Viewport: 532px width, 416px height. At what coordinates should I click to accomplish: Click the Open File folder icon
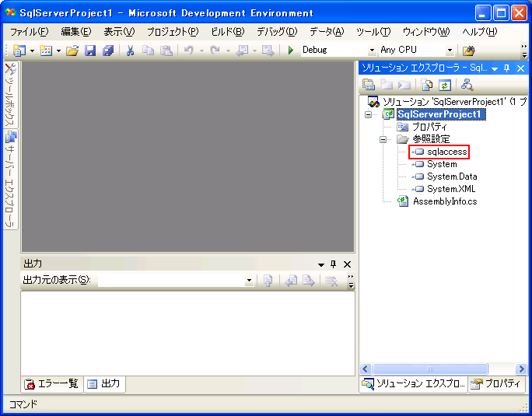(x=72, y=51)
